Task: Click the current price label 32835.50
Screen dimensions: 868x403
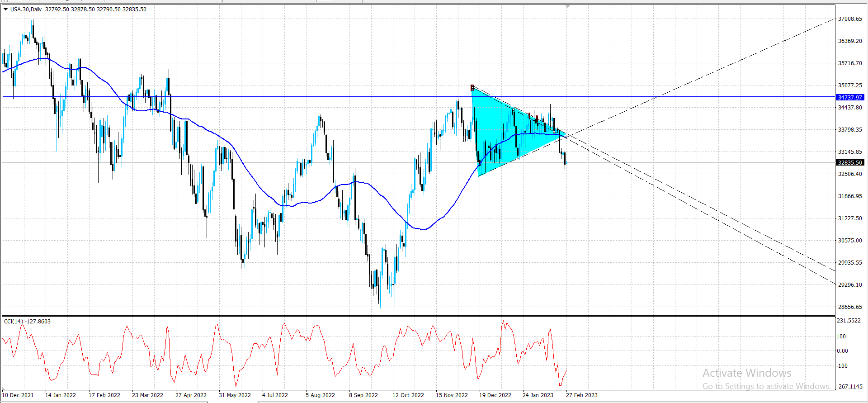Action: 850,162
